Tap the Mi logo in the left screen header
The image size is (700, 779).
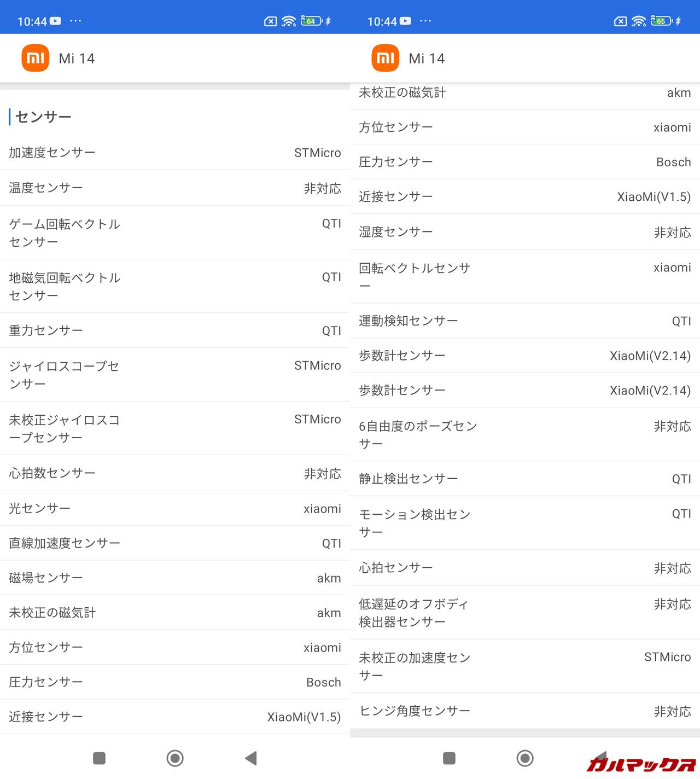[36, 58]
